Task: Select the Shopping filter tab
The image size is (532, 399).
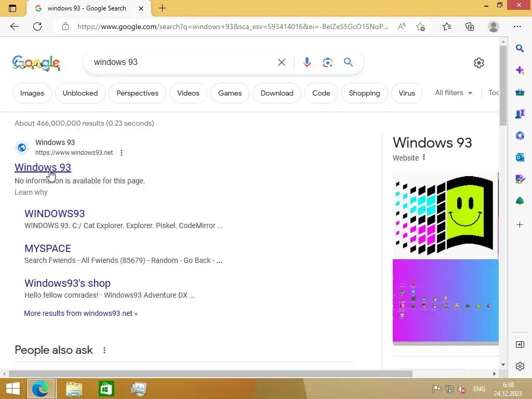Action: [x=364, y=93]
